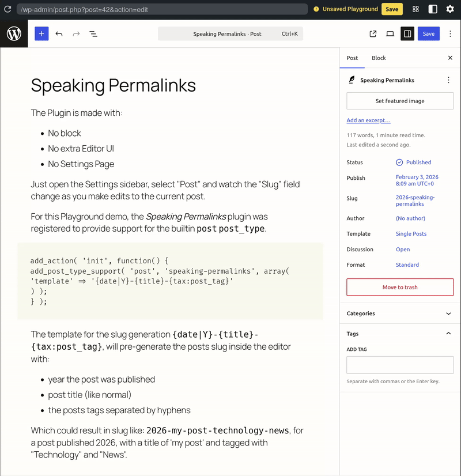Viewport: 461px width, 476px height.
Task: Change Discussion setting Open
Action: pos(403,249)
